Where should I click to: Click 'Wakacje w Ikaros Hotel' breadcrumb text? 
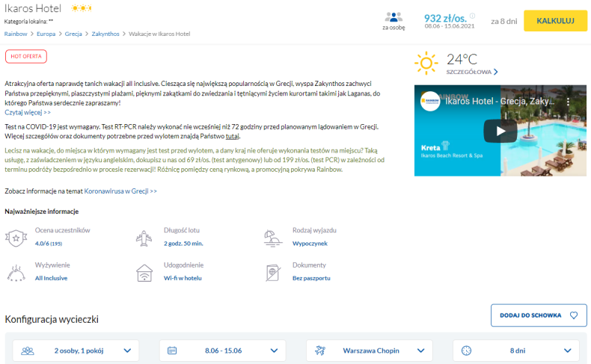159,34
